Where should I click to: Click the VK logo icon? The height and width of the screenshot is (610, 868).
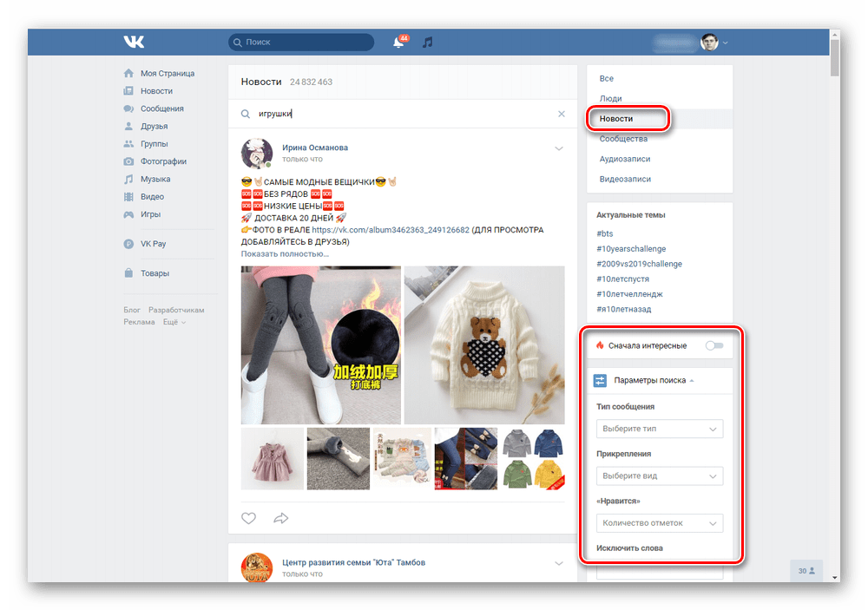tap(134, 42)
